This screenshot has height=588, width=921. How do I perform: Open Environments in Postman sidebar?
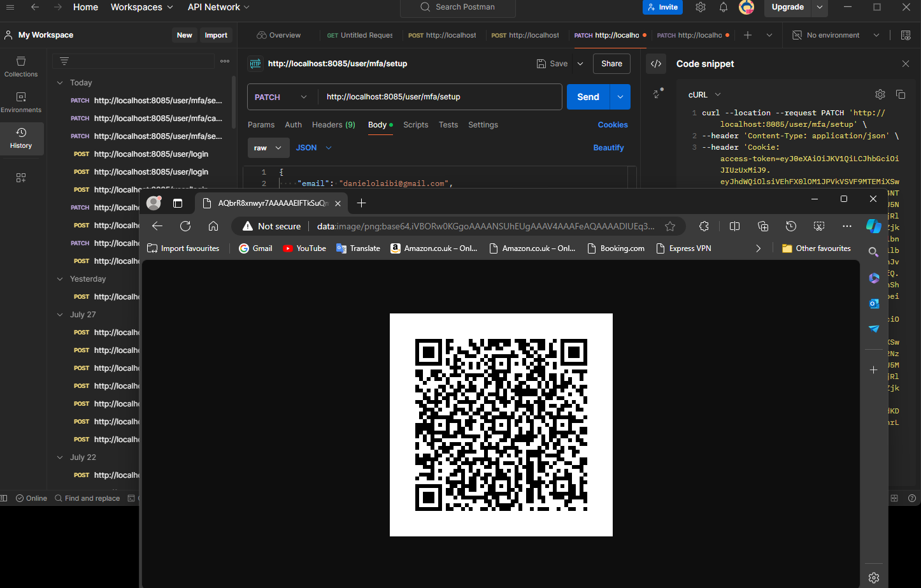[x=21, y=102]
